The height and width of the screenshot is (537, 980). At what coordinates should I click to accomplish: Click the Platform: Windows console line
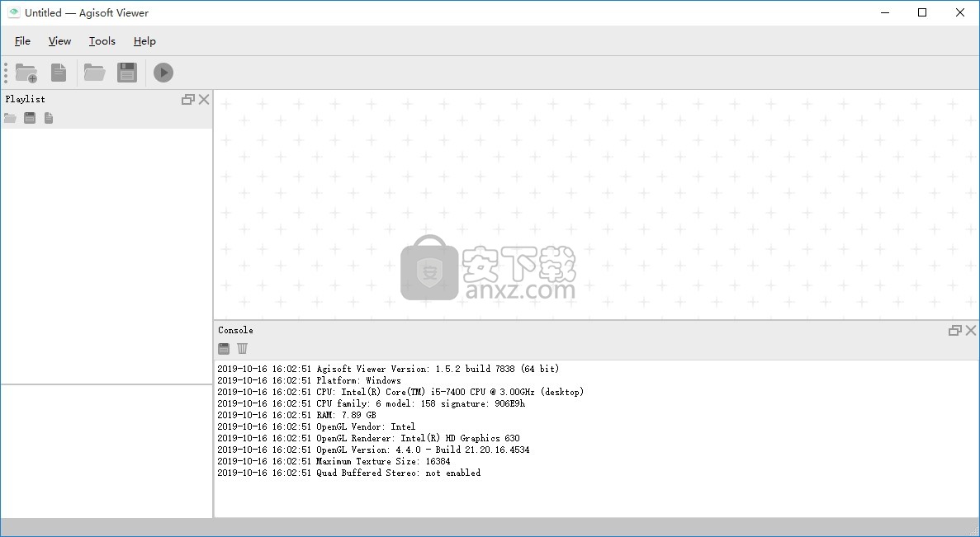[310, 380]
